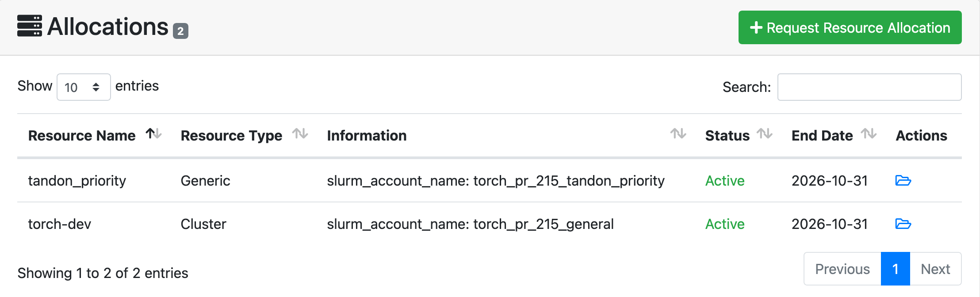Open folder icon for tandon_priority allocation
This screenshot has height=297, width=980.
(903, 181)
